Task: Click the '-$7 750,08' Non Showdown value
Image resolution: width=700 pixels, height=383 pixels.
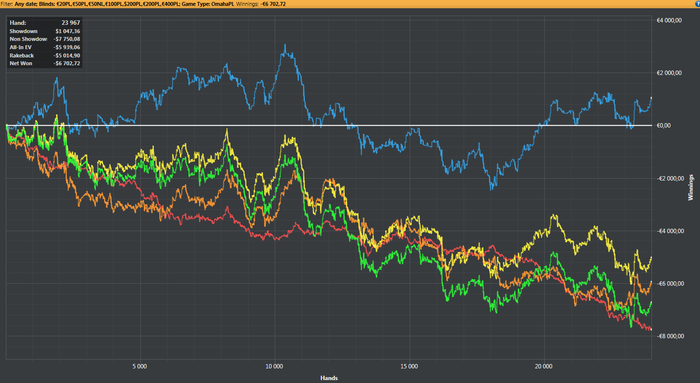Action: tap(67, 39)
